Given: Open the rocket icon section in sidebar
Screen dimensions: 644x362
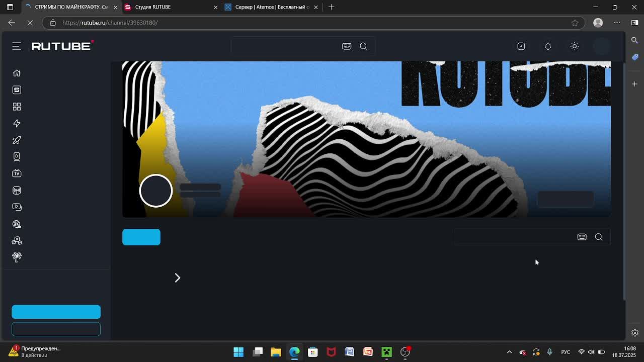Looking at the screenshot, I should click(x=17, y=140).
